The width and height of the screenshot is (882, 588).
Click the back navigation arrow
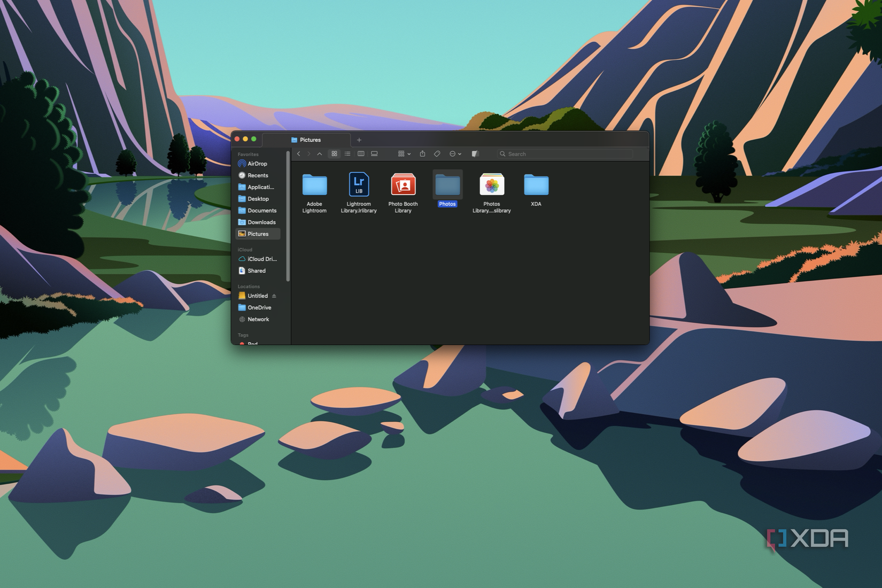click(x=299, y=153)
